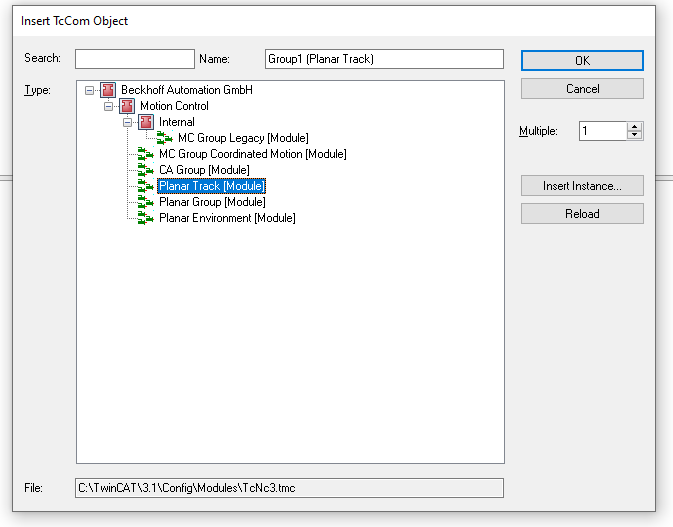673x527 pixels.
Task: Select Planar Track [Module] entry
Action: tap(212, 186)
